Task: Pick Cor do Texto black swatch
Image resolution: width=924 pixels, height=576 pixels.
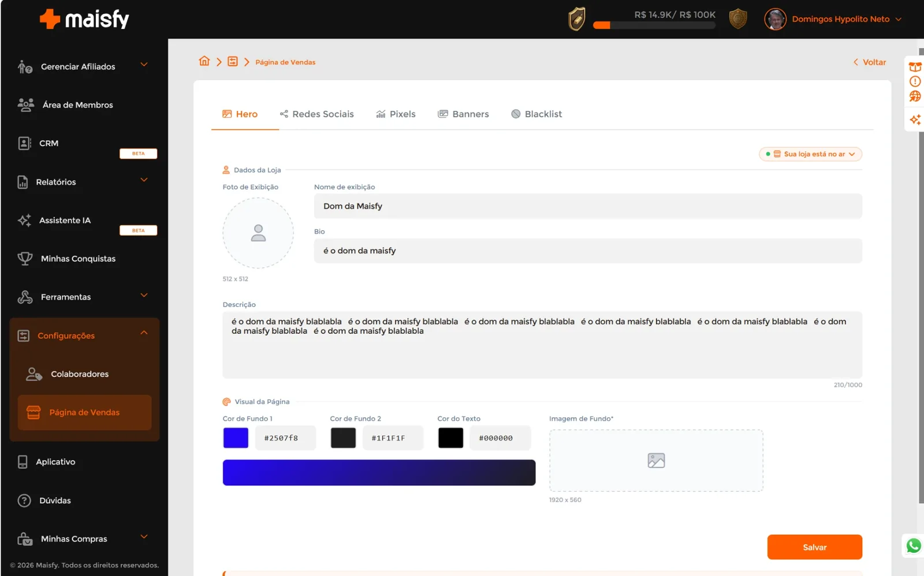Action: (450, 438)
